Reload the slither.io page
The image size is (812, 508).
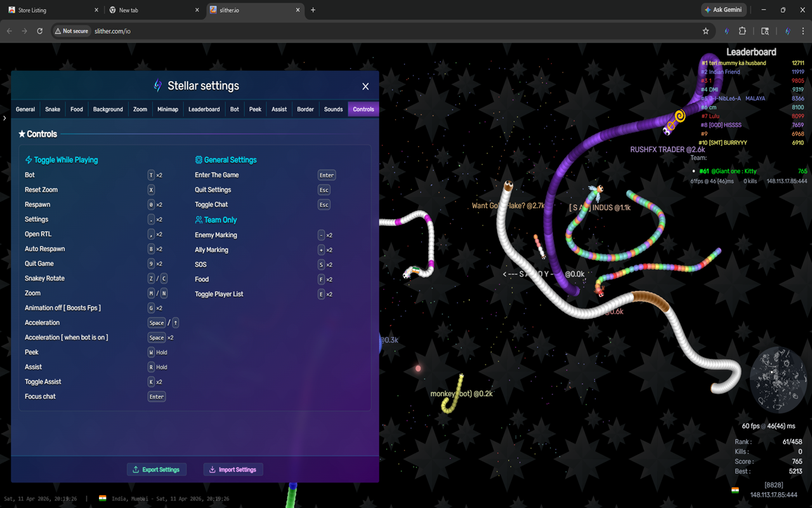pyautogui.click(x=39, y=30)
